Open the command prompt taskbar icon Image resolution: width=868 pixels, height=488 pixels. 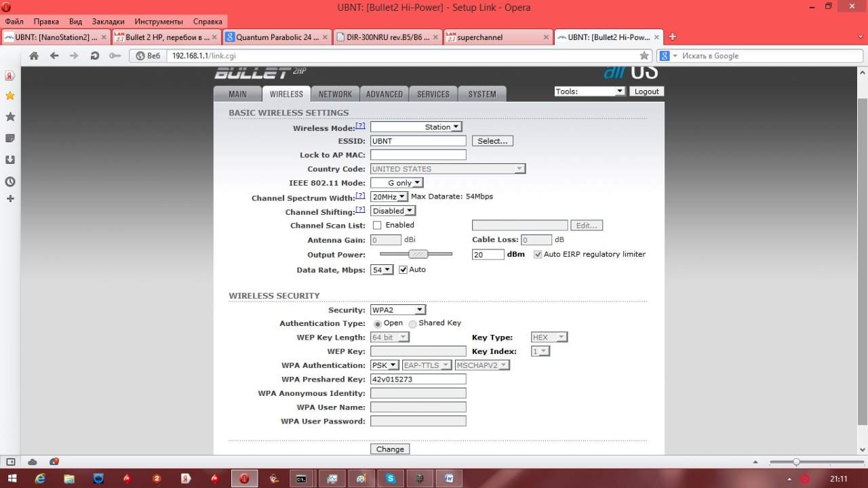(x=301, y=479)
